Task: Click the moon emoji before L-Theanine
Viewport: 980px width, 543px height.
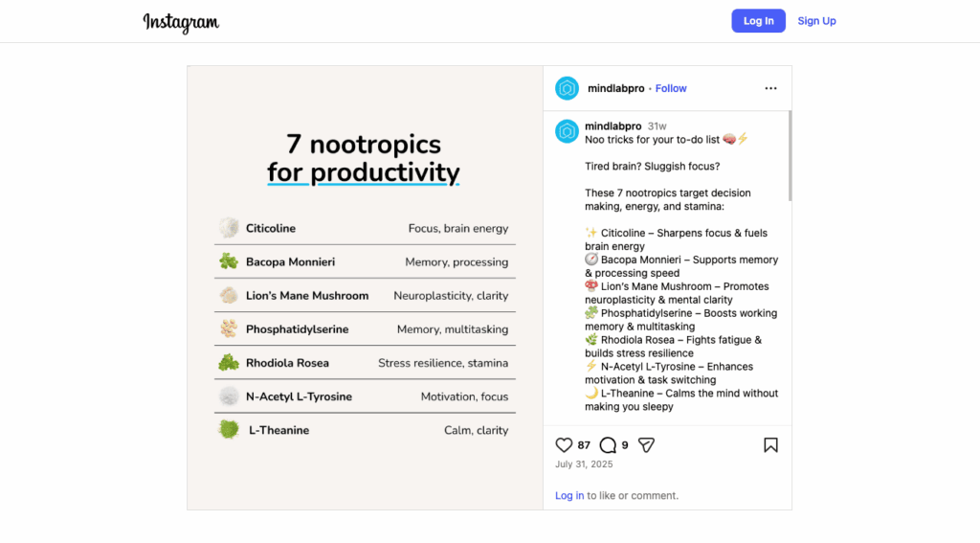Action: click(591, 393)
